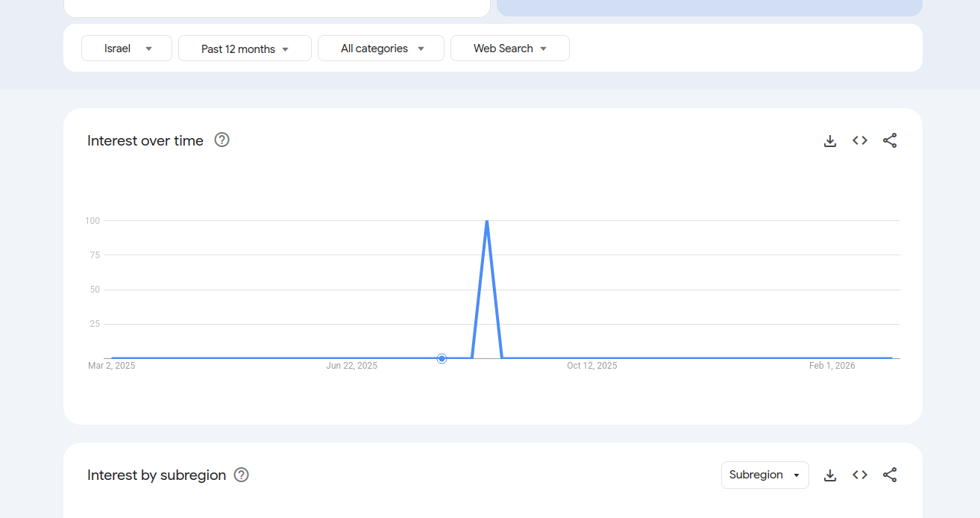Click the Feb 1, 2026 axis label

(x=832, y=366)
